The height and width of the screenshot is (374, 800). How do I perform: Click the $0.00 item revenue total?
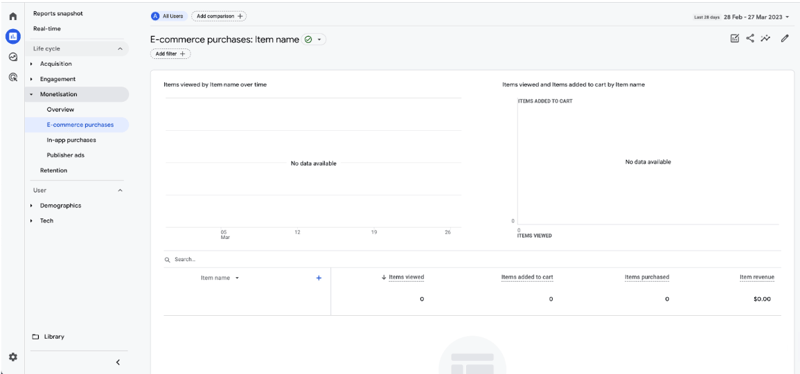(762, 299)
